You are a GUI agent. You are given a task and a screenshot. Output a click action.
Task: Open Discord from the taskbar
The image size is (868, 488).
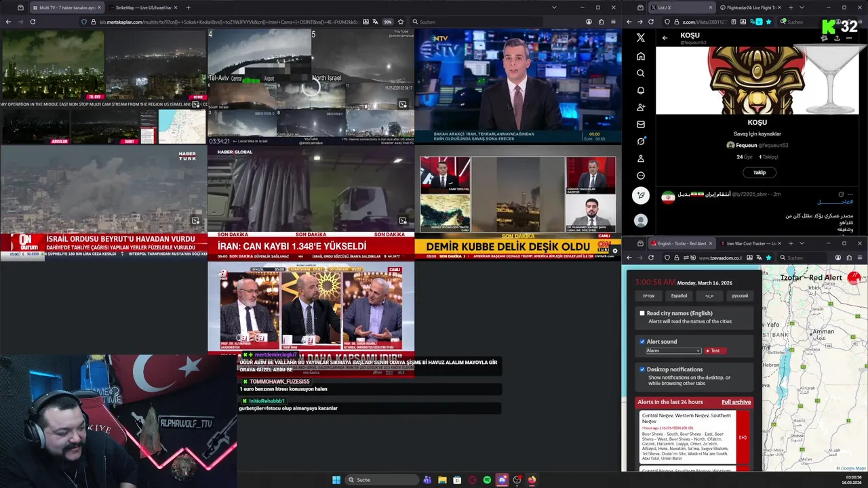point(502,480)
